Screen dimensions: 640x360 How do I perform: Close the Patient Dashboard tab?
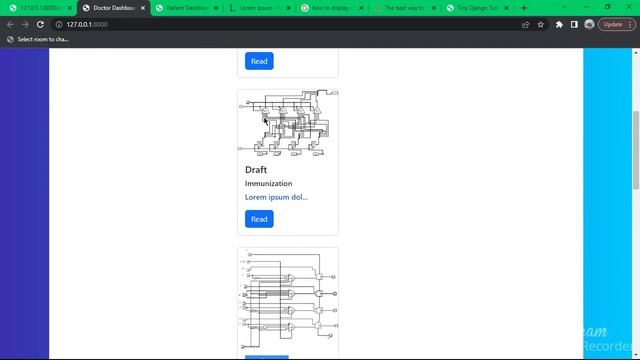[216, 8]
